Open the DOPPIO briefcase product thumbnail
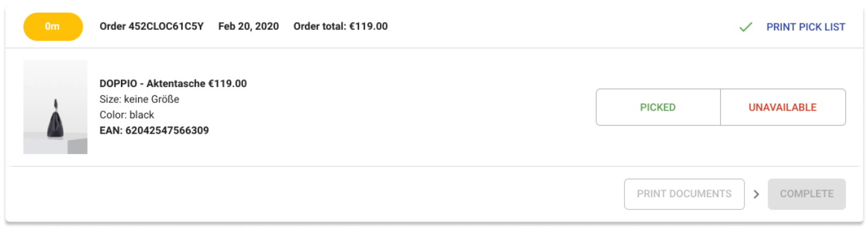The height and width of the screenshot is (229, 868). click(x=55, y=107)
